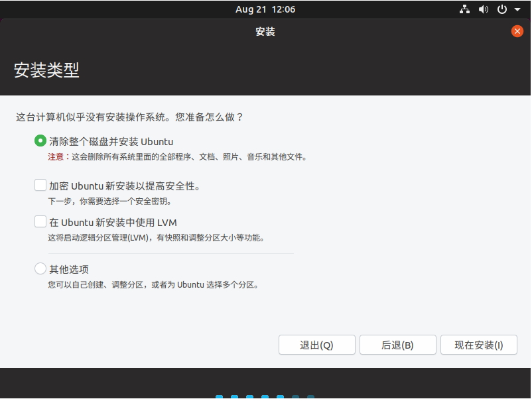This screenshot has width=532, height=401.
Task: Select the '其他选项' radio button
Action: (x=40, y=268)
